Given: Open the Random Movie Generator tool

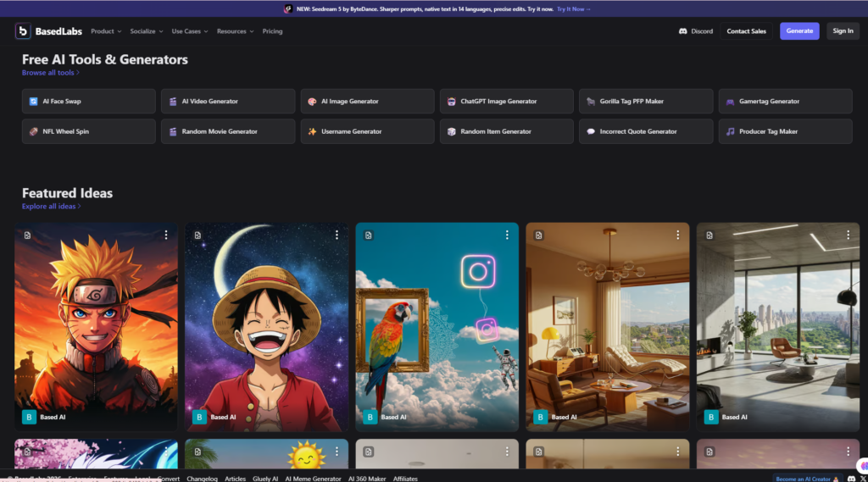Looking at the screenshot, I should [228, 131].
